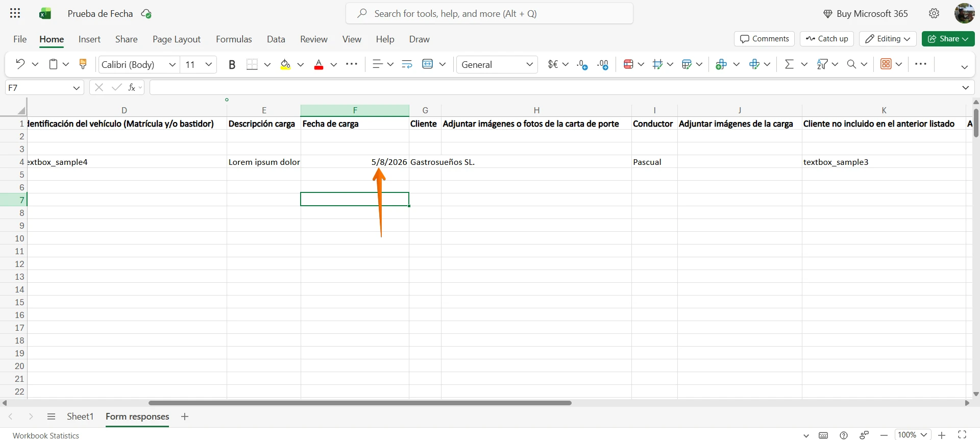Open the settings gear icon

click(934, 14)
